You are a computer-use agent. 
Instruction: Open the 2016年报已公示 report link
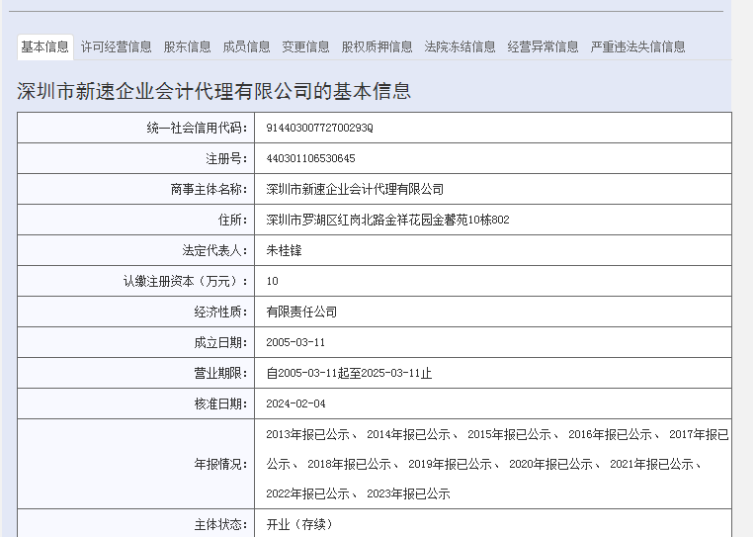coord(610,434)
